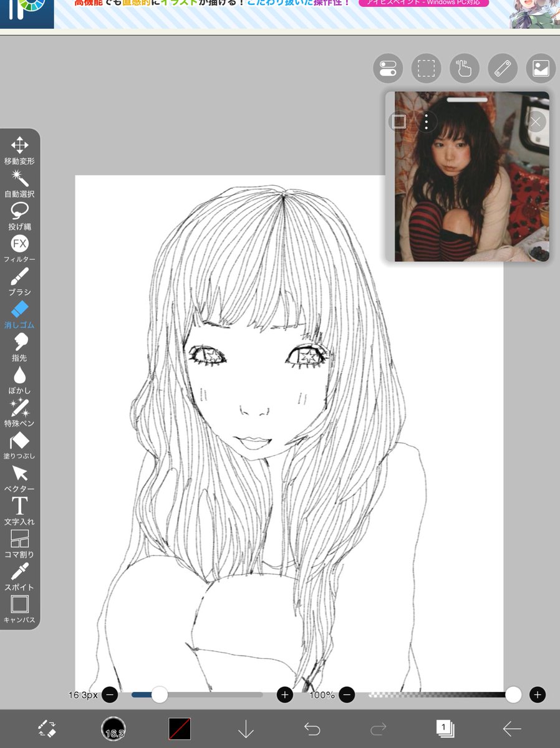Decrease brush size with minus button

click(110, 694)
